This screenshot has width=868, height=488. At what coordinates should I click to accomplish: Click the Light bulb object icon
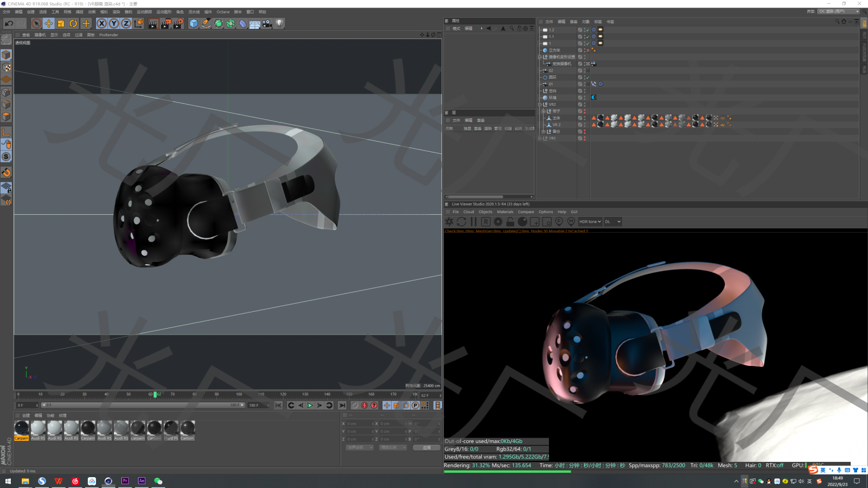pyautogui.click(x=279, y=23)
